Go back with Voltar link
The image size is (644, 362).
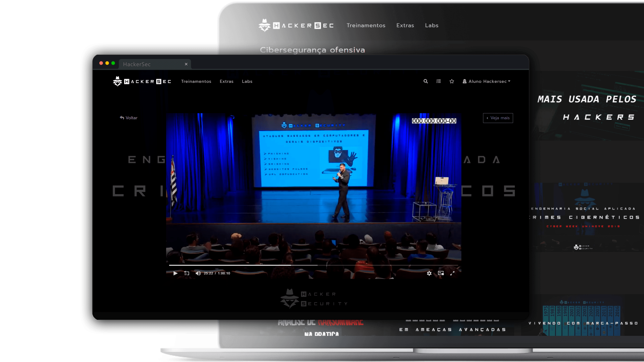pos(128,118)
